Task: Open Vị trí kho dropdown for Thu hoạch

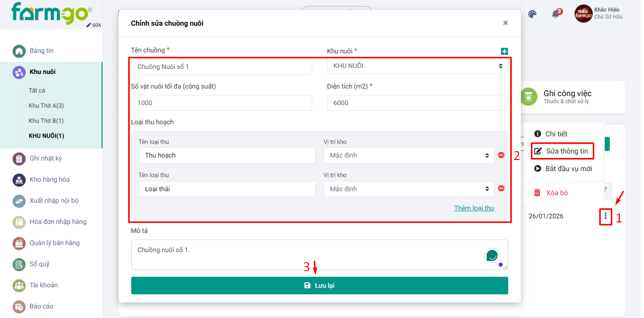Action: coord(409,155)
